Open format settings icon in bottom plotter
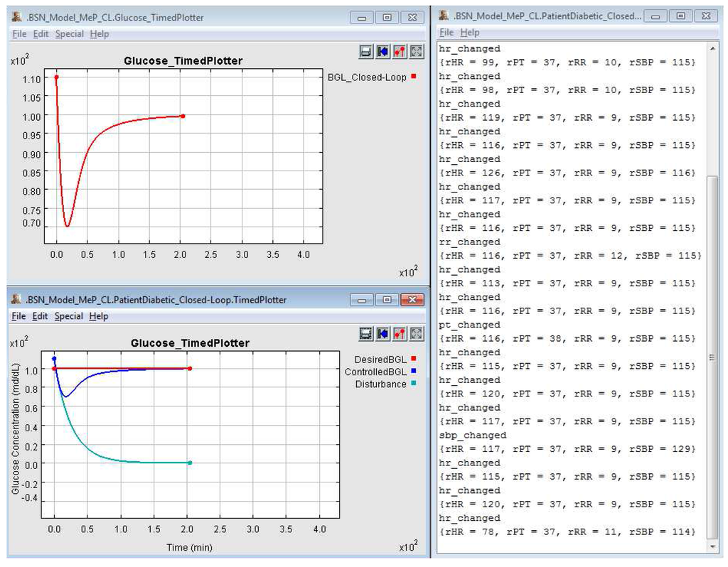This screenshot has width=728, height=567. [x=400, y=333]
